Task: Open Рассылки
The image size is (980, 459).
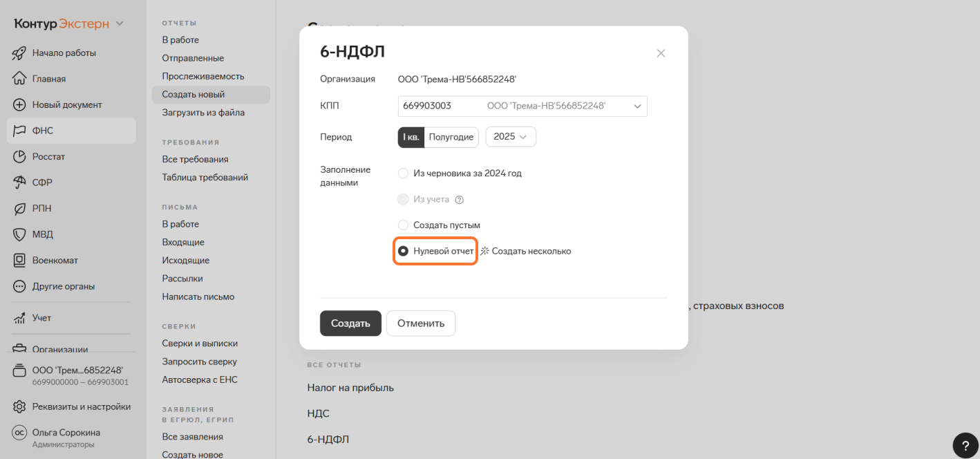Action: pos(182,279)
